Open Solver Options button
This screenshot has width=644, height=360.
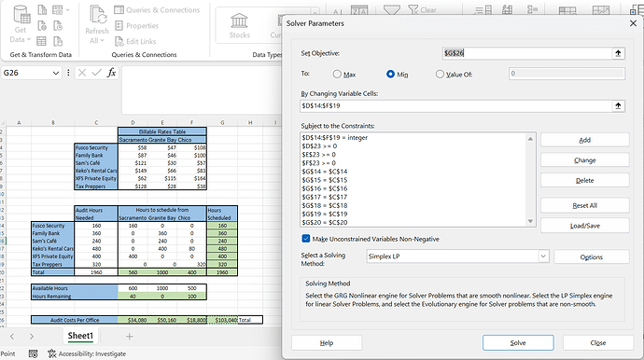(592, 257)
